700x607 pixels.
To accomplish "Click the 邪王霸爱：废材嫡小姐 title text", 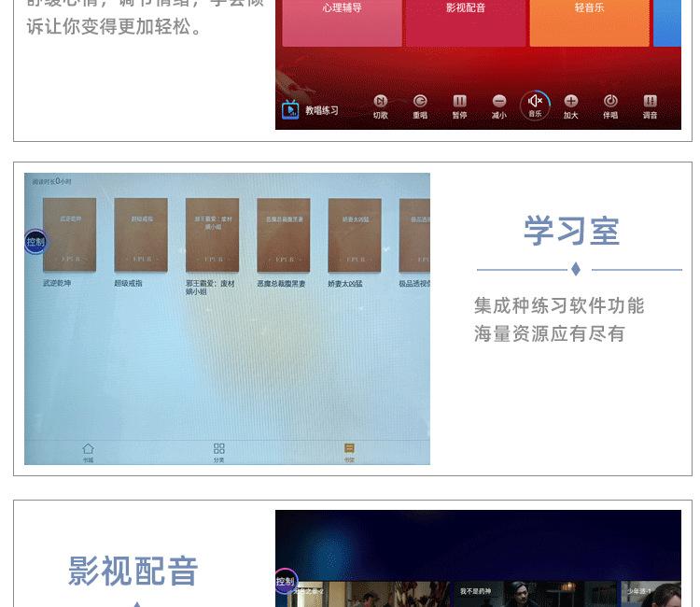I will 210,288.
